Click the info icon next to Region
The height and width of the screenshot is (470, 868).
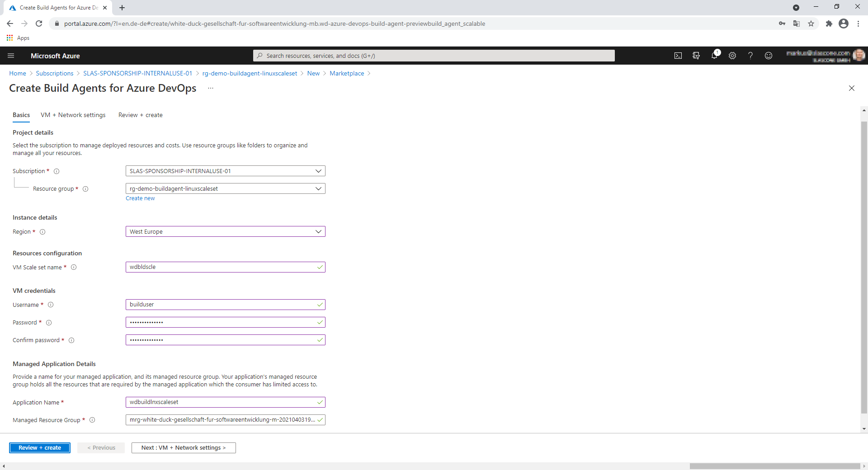[42, 232]
